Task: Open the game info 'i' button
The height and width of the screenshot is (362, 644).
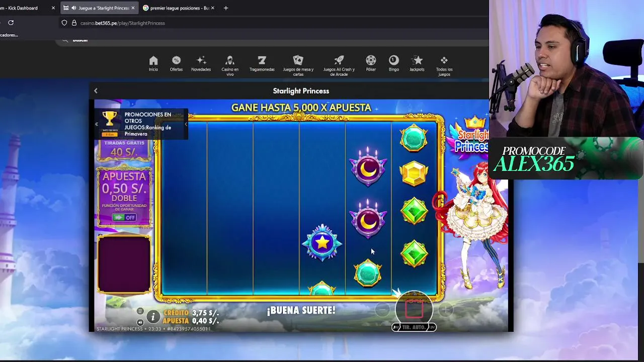Action: (x=153, y=316)
